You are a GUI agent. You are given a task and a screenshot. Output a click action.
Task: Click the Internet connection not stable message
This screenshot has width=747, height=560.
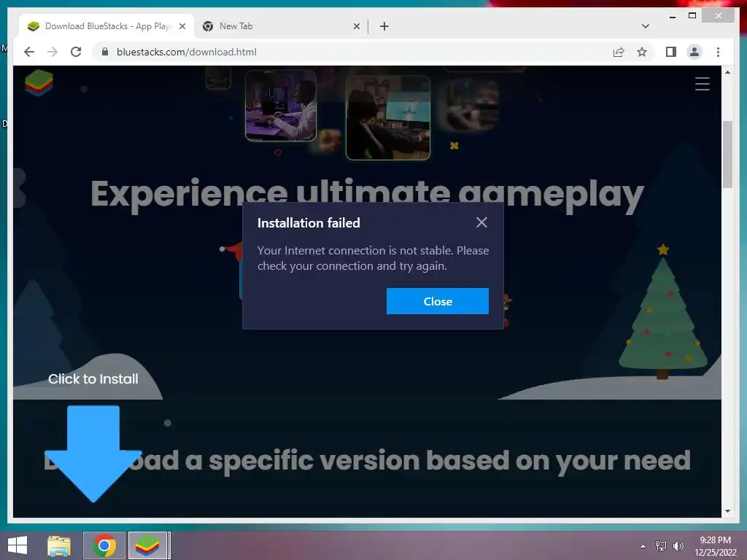tap(373, 258)
